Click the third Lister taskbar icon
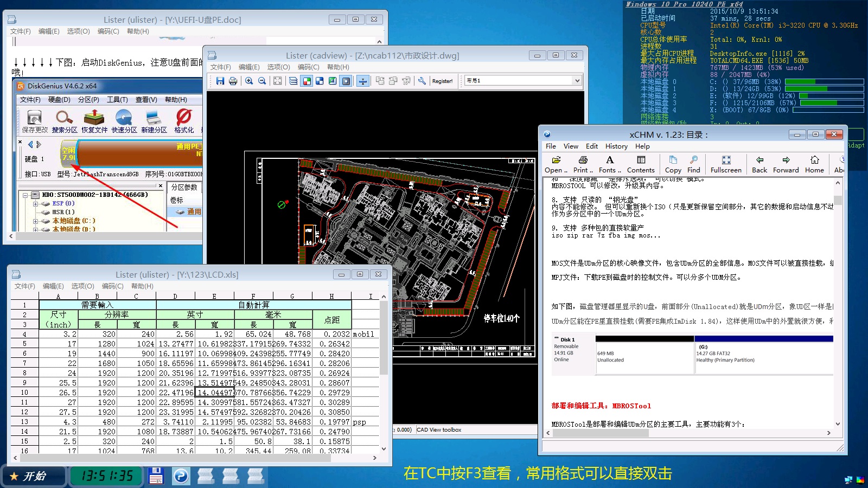The image size is (868, 488). [256, 476]
